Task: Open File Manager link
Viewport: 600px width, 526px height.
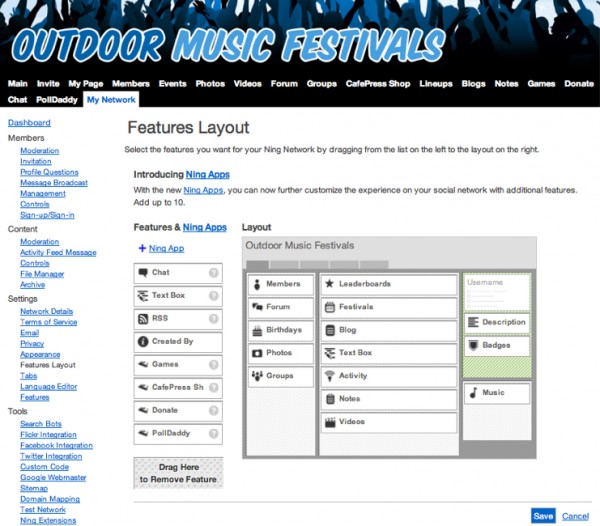Action: [42, 274]
